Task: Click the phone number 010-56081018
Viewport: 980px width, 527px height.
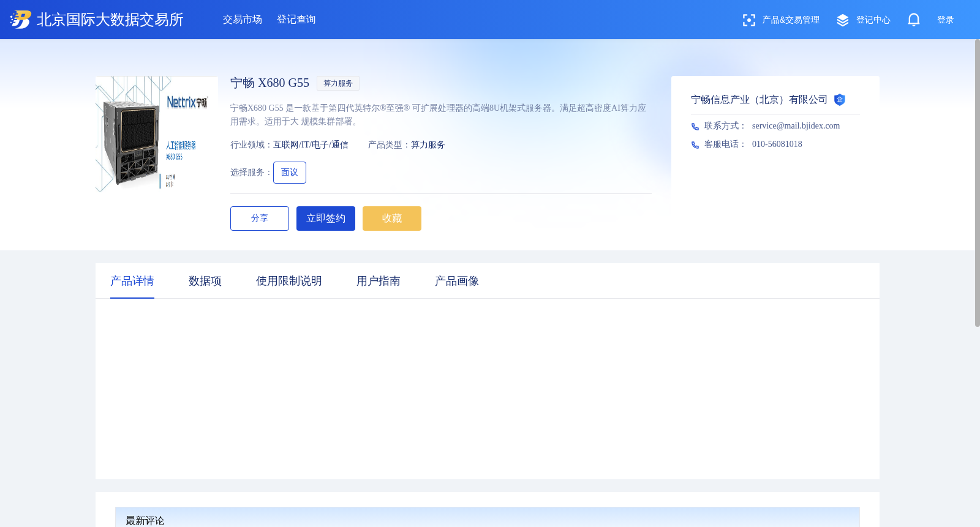Action: [x=777, y=144]
